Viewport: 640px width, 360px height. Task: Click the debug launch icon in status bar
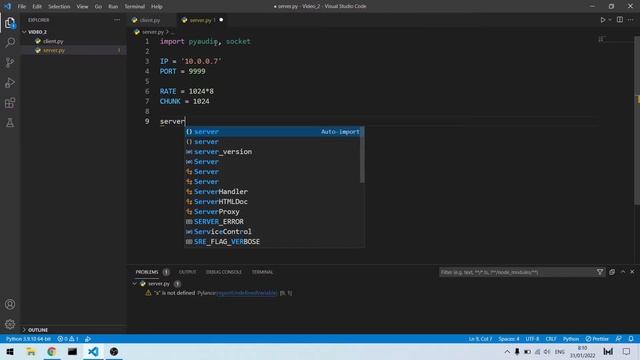coord(88,339)
